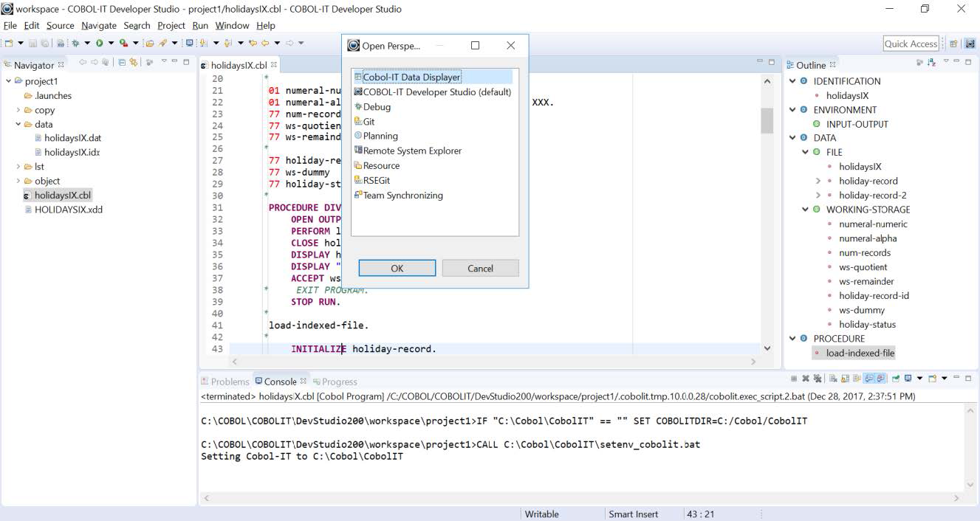This screenshot has width=980, height=521.
Task: Click Remove Launch icon in Console toolbar
Action: pos(806,379)
